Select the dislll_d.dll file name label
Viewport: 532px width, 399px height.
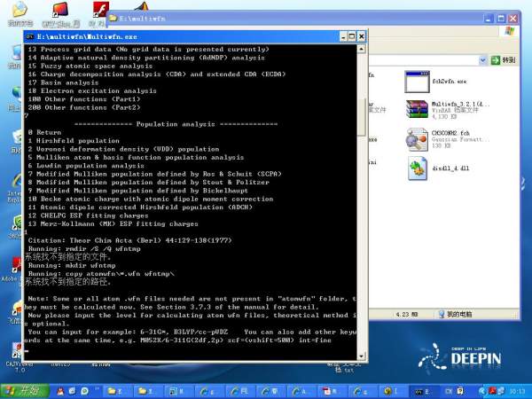click(x=450, y=168)
